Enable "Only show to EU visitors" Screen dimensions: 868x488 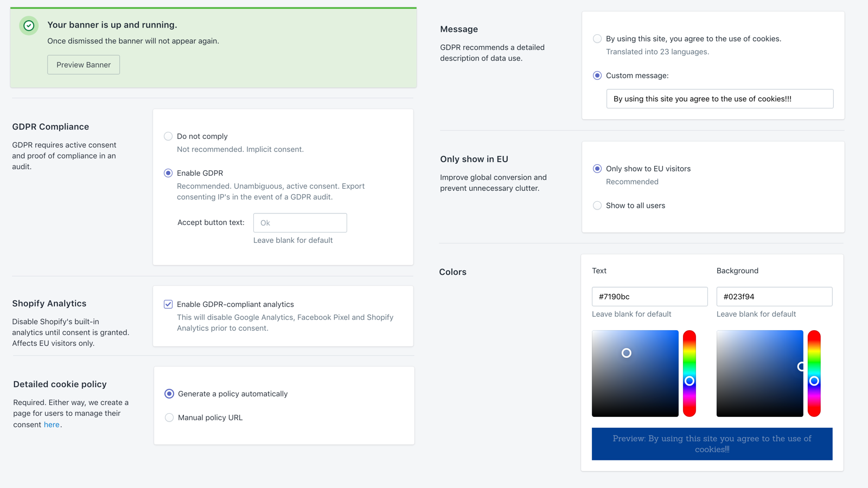click(597, 169)
